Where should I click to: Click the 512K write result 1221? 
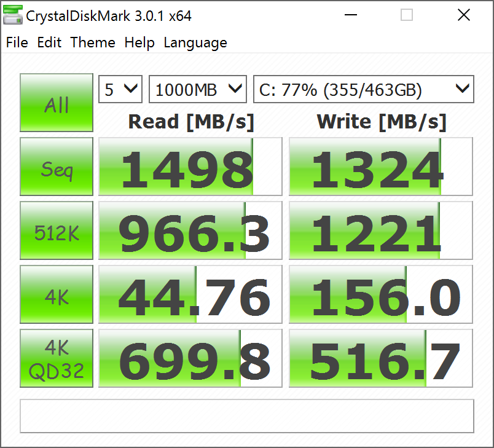coord(380,230)
